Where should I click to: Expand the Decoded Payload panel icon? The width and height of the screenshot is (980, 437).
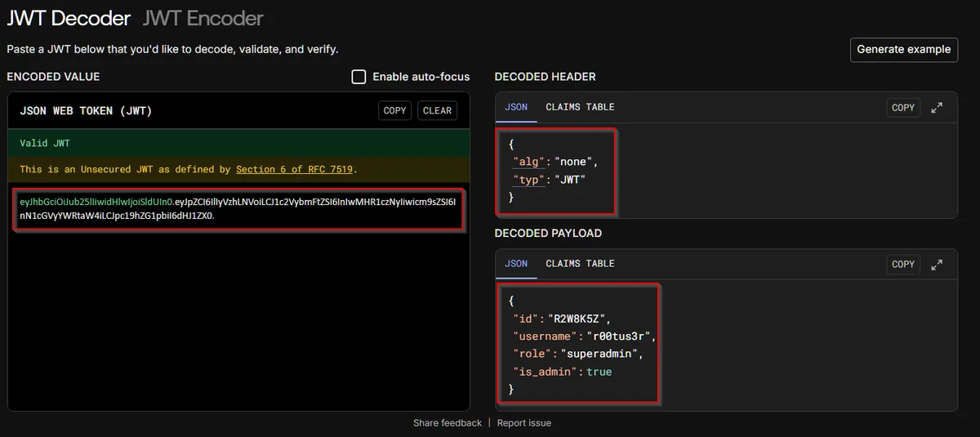937,264
